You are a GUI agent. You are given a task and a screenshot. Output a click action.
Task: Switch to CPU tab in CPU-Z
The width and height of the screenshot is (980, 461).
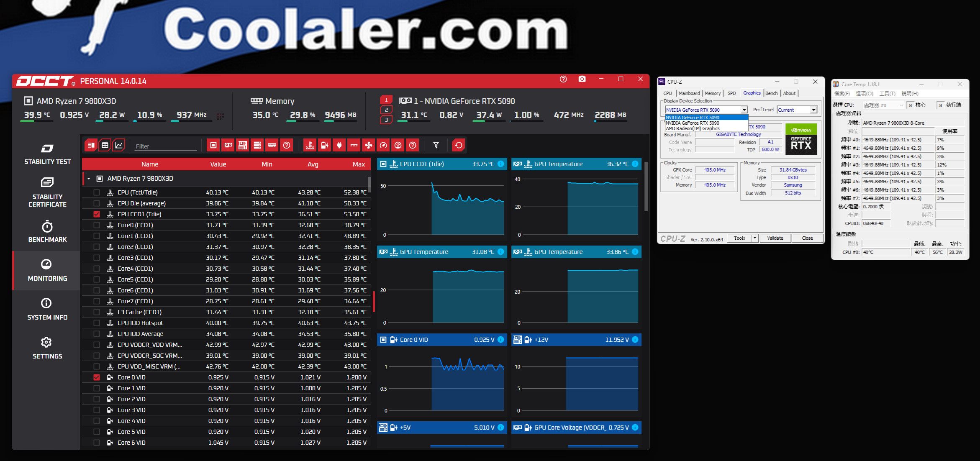[x=668, y=93]
